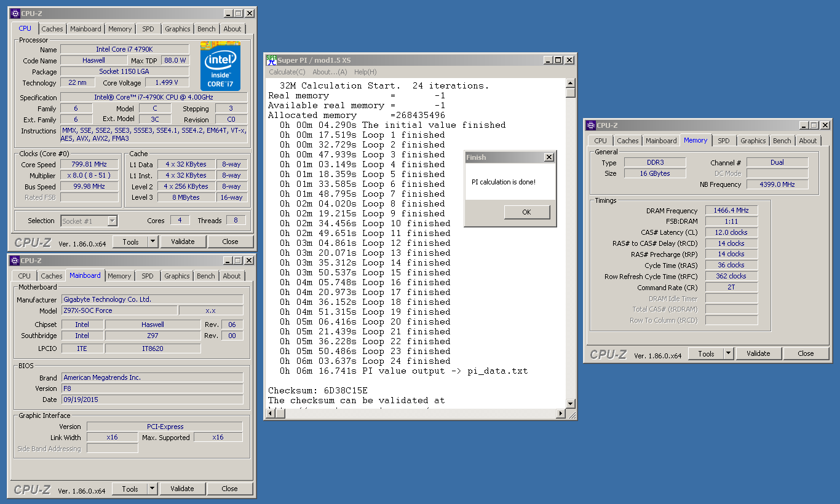
Task: Click the Intel Core i7 logo badge
Action: [220, 66]
